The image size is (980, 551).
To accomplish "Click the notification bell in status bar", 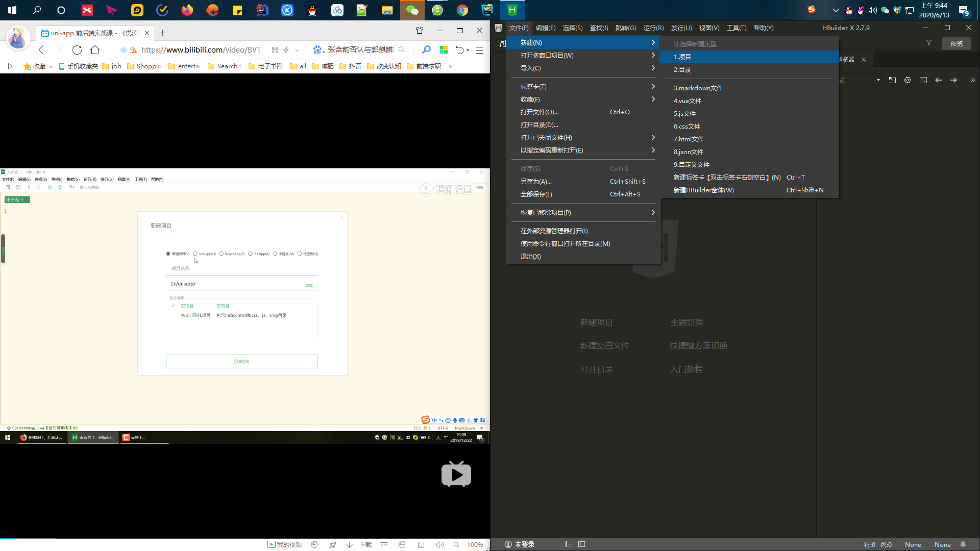I will point(963,544).
